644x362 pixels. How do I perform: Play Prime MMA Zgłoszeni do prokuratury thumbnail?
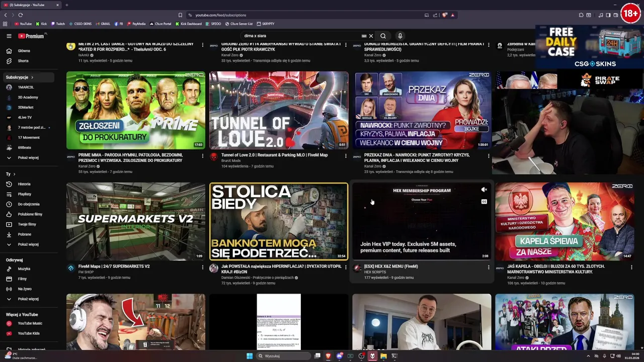[x=136, y=111]
